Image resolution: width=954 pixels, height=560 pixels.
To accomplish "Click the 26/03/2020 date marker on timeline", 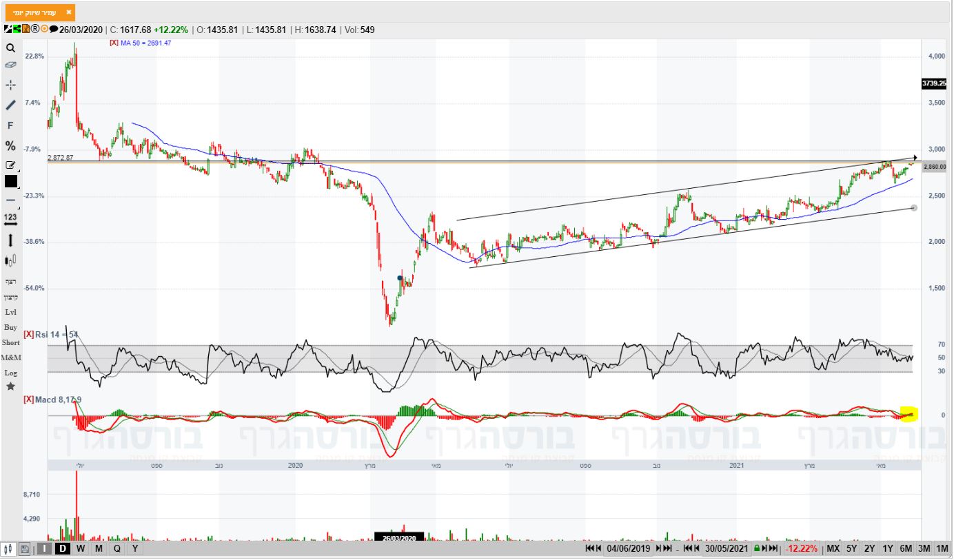I will point(400,537).
